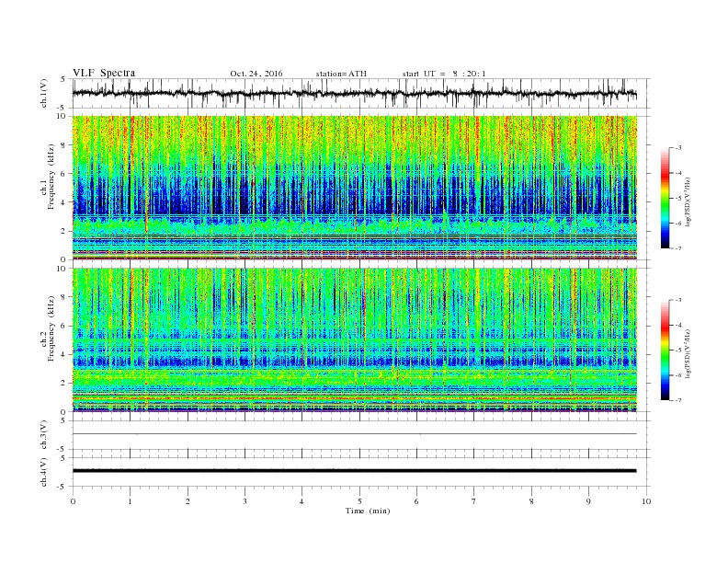Click the "-7" value on ch.1 colorbar

point(677,248)
